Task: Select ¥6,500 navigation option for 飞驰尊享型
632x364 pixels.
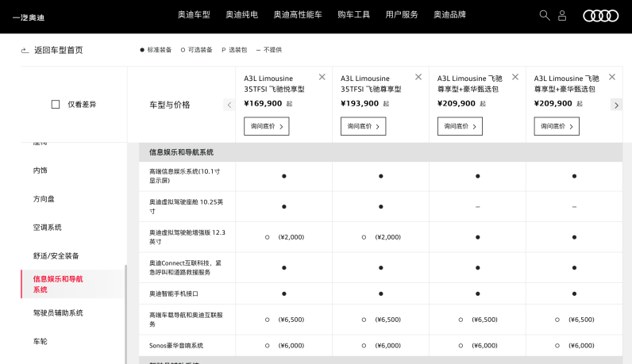Action: [364, 320]
